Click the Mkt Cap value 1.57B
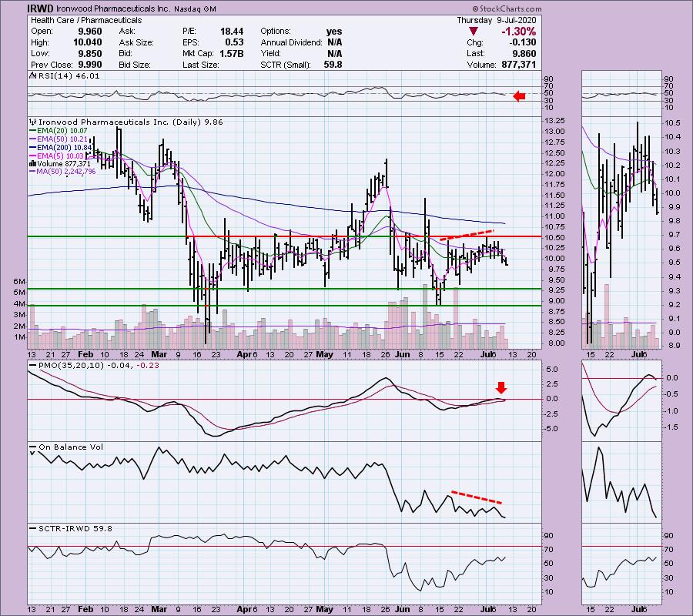 [x=232, y=53]
